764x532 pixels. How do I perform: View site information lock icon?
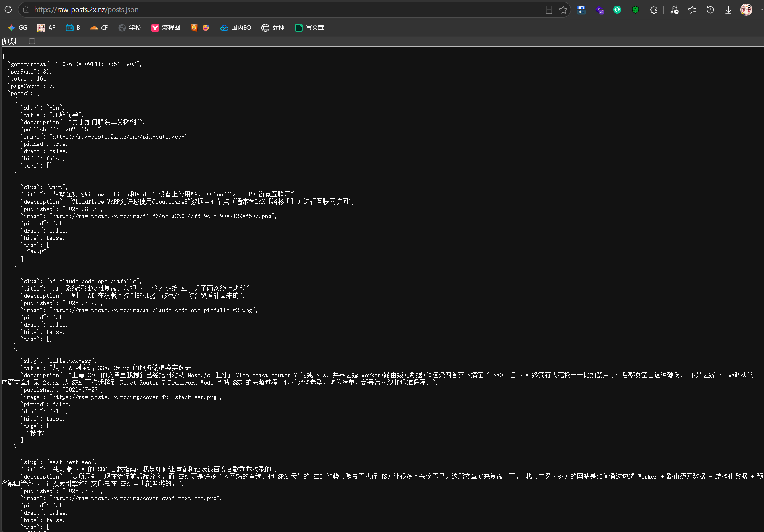click(26, 10)
